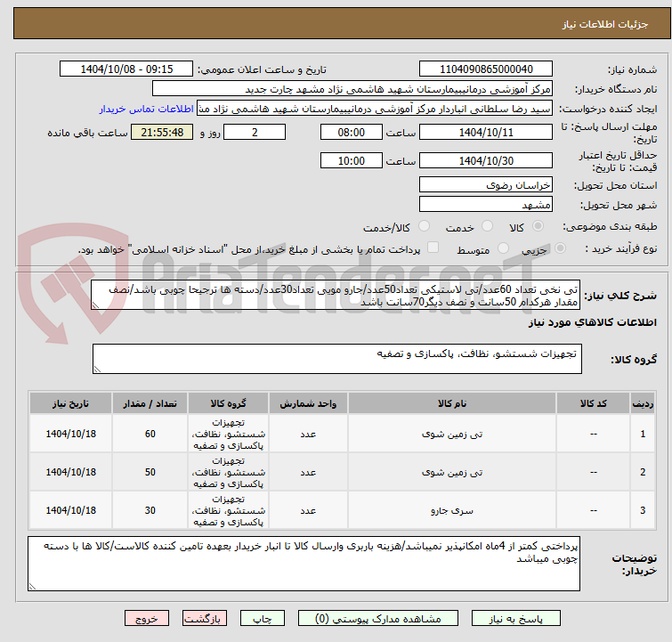672x642 pixels.
Task: Click the تاریخ نیاز column header
Action: [70, 403]
